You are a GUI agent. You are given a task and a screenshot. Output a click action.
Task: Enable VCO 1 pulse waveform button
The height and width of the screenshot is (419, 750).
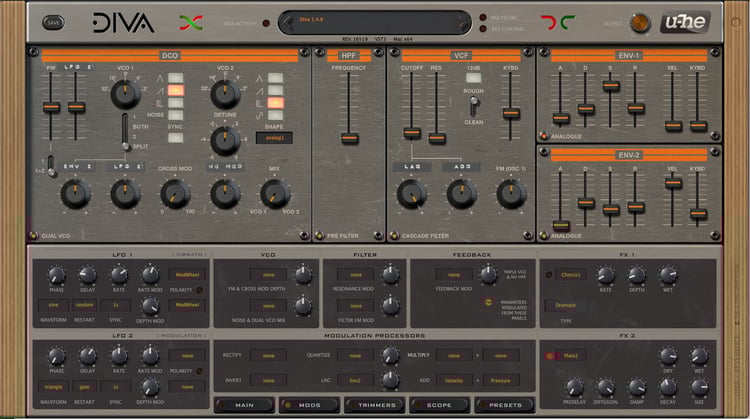[x=175, y=103]
